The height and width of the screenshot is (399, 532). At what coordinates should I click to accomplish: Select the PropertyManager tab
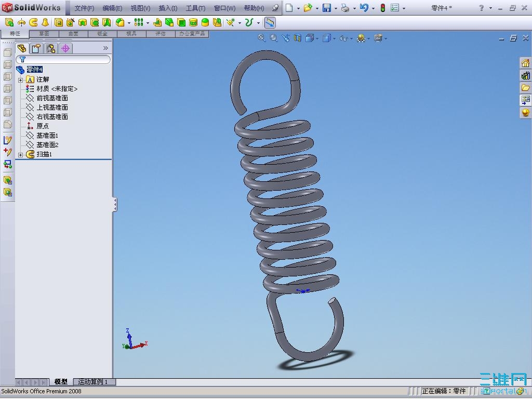[x=36, y=48]
